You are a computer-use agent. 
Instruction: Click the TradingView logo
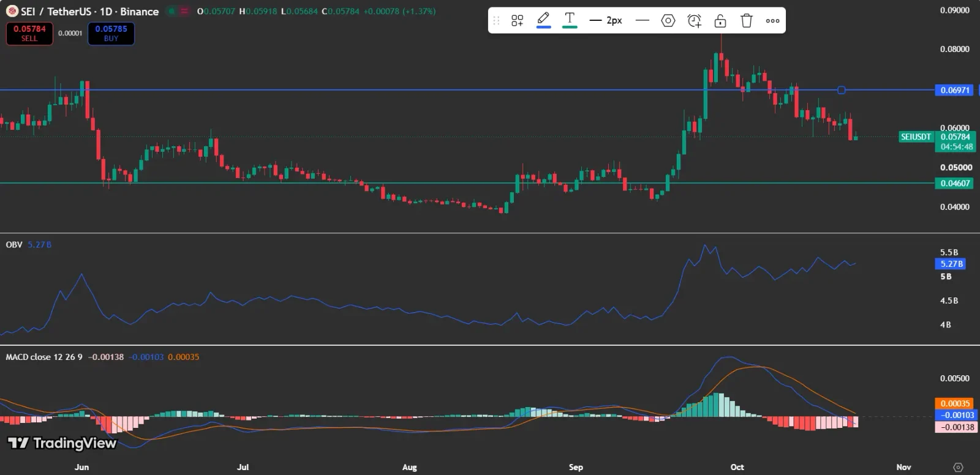point(62,443)
